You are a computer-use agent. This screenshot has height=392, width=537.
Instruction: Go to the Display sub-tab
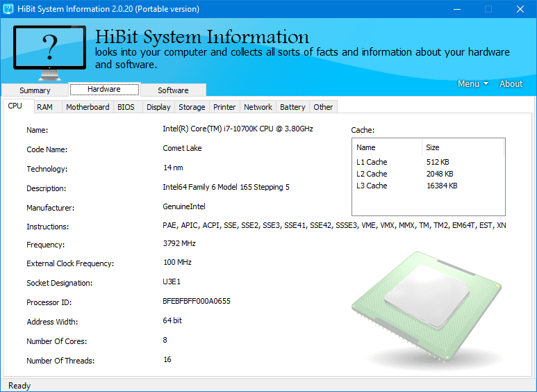coord(158,107)
